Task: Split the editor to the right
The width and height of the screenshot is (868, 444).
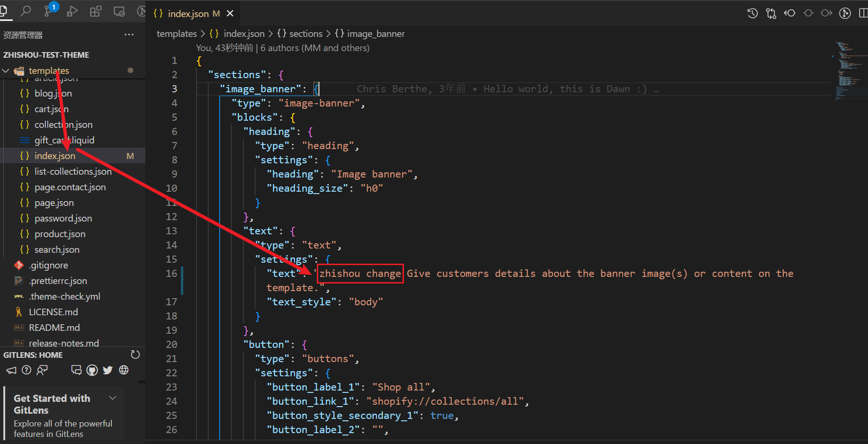Action: 863,13
